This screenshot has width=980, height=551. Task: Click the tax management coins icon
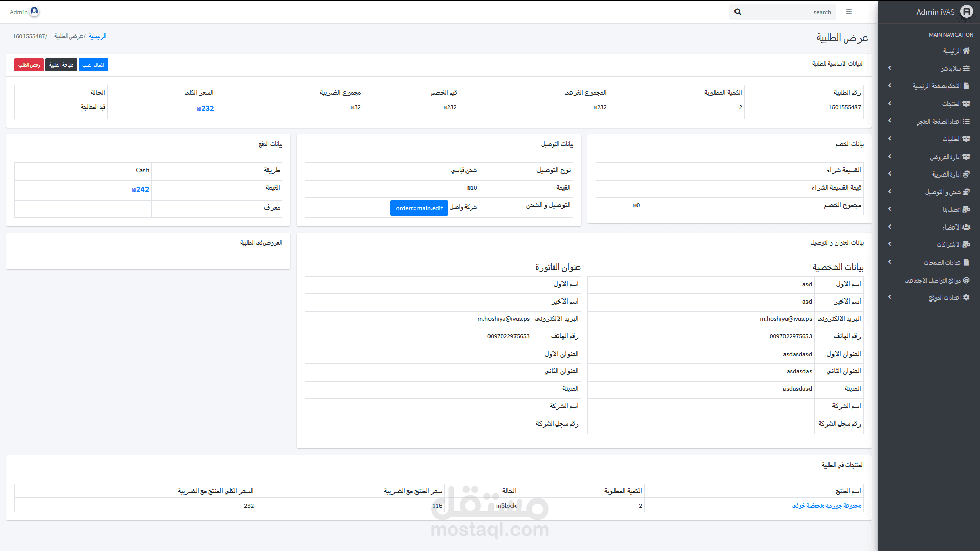(966, 174)
